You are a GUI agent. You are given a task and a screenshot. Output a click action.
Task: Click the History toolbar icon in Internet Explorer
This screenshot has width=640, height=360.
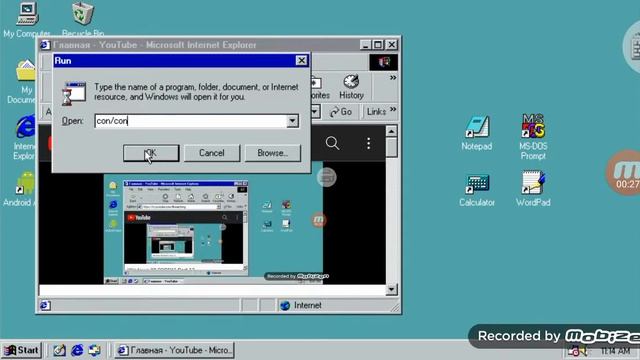point(351,87)
